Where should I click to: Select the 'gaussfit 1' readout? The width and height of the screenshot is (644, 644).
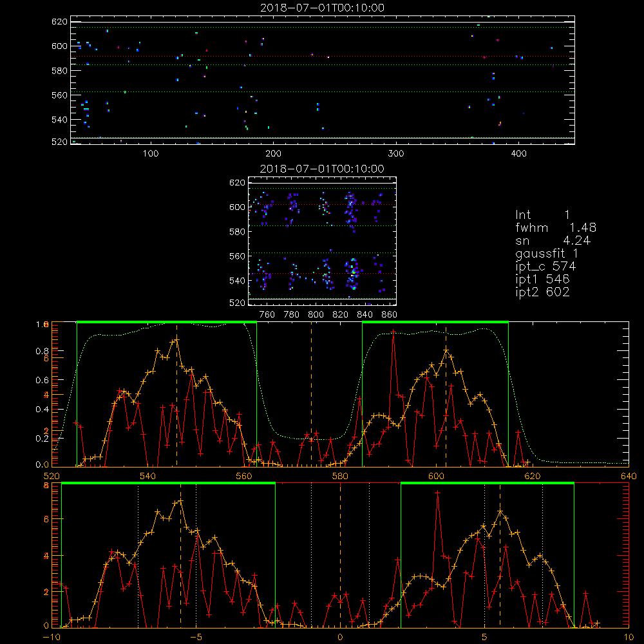click(547, 253)
